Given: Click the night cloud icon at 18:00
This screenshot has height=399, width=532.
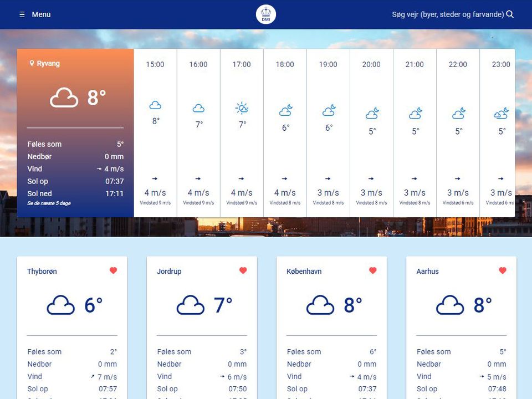Looking at the screenshot, I should click(x=285, y=110).
